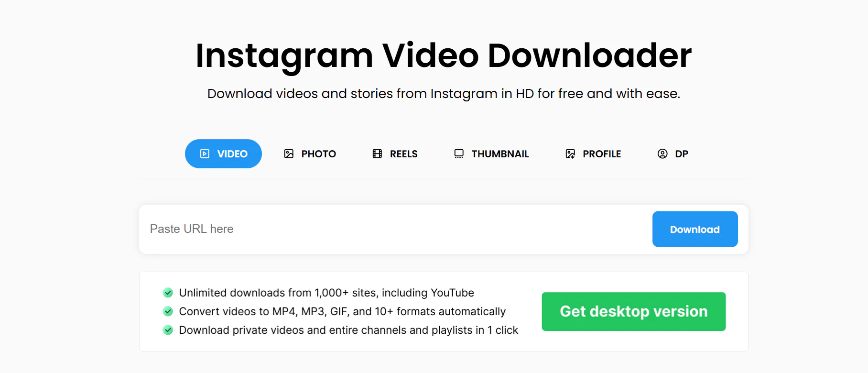868x373 pixels.
Task: Click the picture icon beside PROFILE
Action: pyautogui.click(x=570, y=154)
